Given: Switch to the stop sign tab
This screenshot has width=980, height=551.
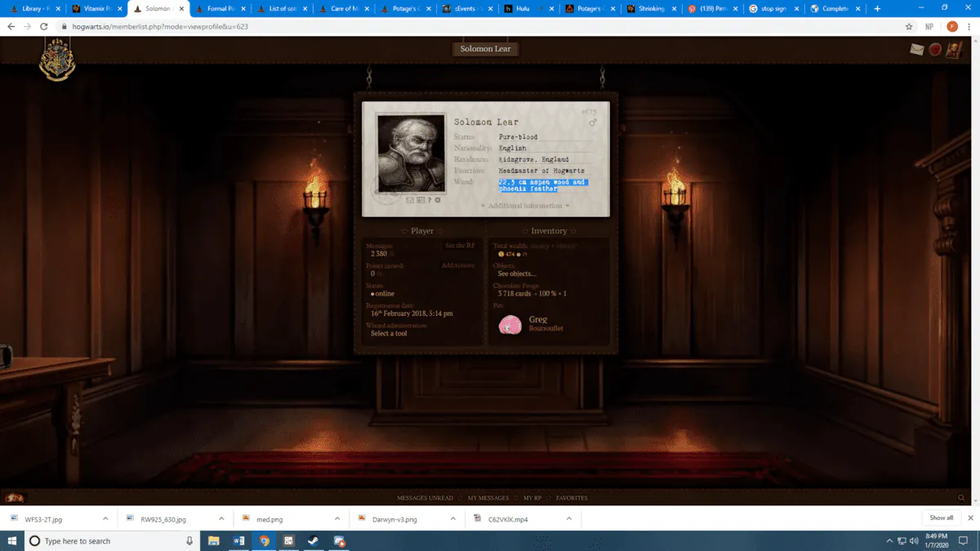Looking at the screenshot, I should (x=774, y=8).
